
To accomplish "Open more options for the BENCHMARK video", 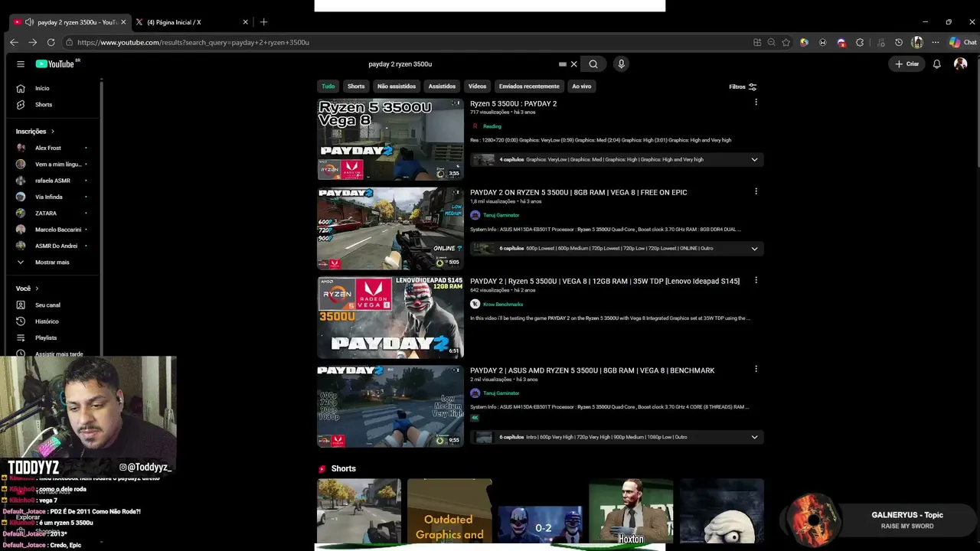I will click(x=756, y=369).
